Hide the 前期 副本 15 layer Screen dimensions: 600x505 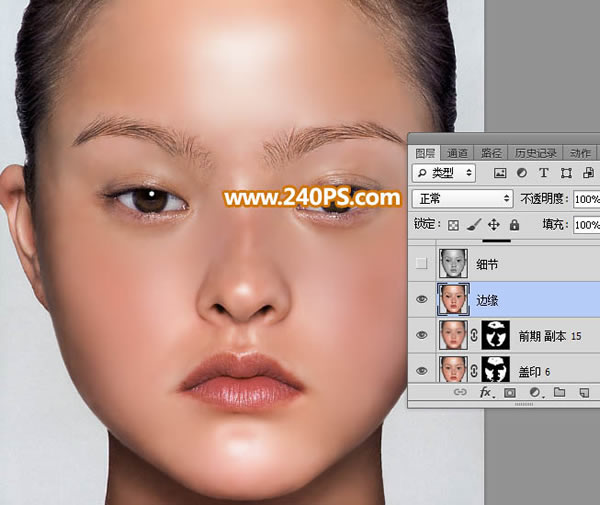click(421, 335)
